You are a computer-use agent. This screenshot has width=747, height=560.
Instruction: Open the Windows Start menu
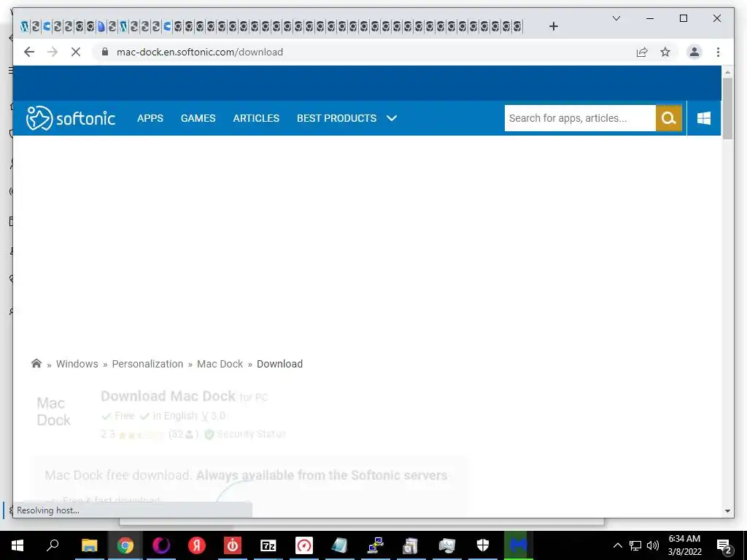(18, 545)
